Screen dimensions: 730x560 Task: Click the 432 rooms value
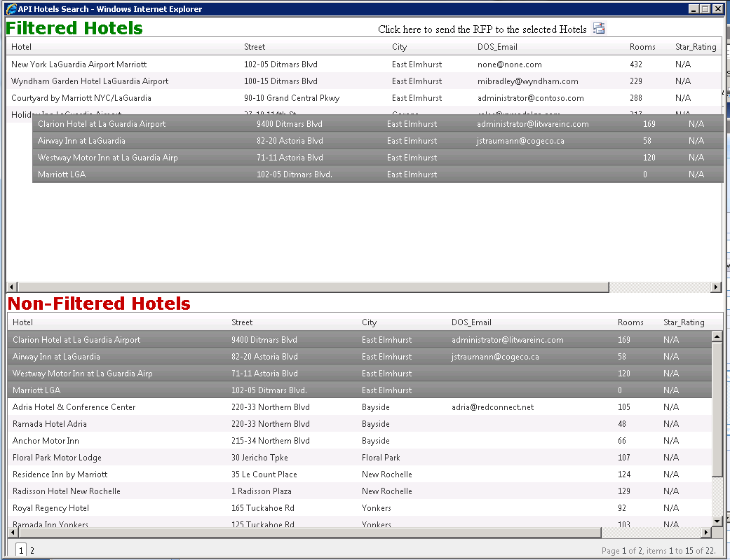pyautogui.click(x=636, y=64)
